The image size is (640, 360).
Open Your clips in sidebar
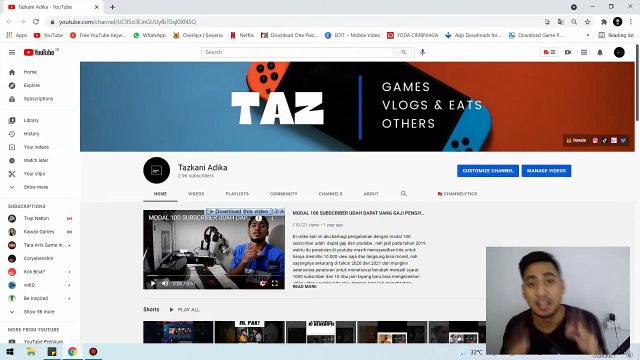point(34,174)
